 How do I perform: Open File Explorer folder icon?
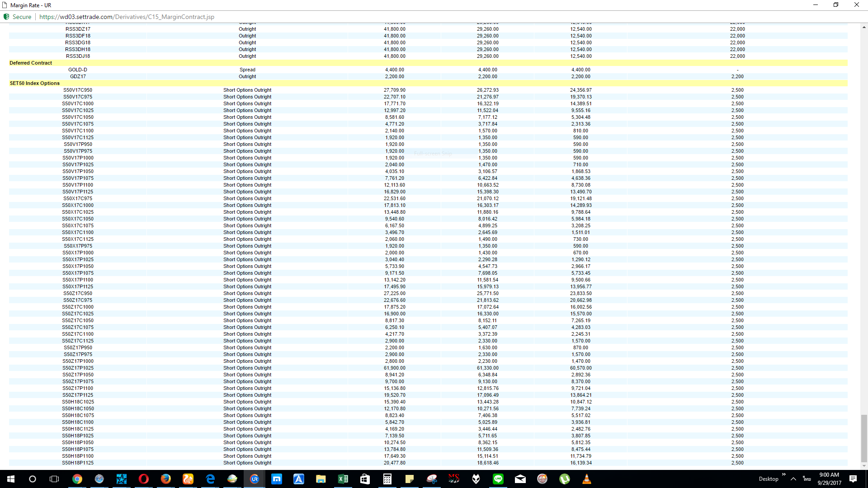[321, 479]
